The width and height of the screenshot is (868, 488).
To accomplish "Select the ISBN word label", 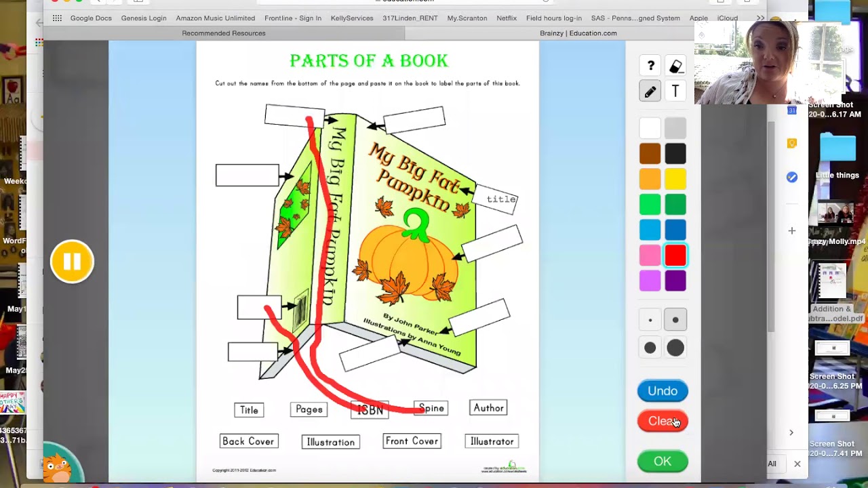I will [x=370, y=409].
